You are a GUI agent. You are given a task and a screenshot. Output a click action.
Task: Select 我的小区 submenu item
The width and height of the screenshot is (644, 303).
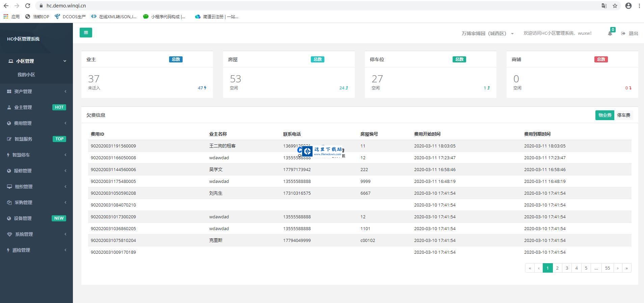point(26,75)
